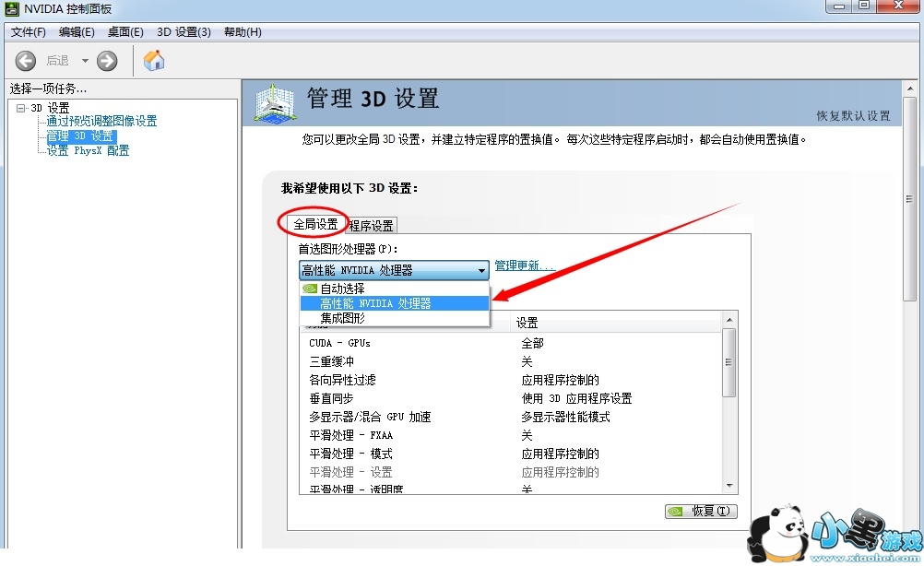924x566 pixels.
Task: Select the CUDA - GPUs row
Action: click(x=510, y=343)
